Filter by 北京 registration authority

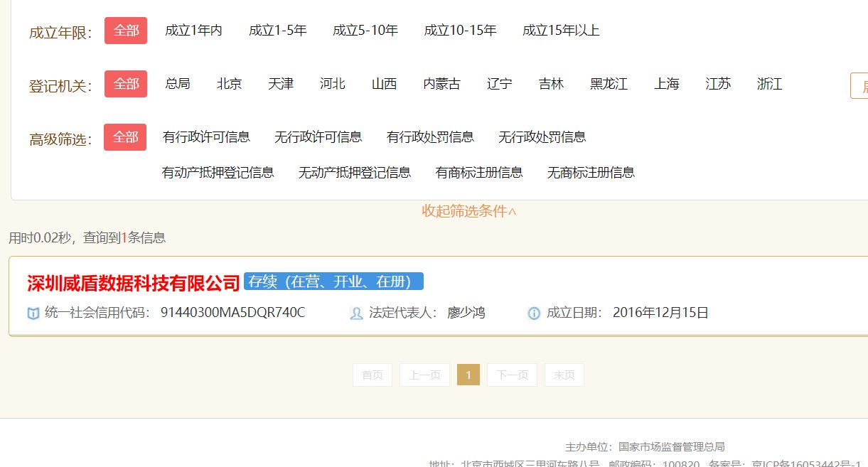(228, 84)
